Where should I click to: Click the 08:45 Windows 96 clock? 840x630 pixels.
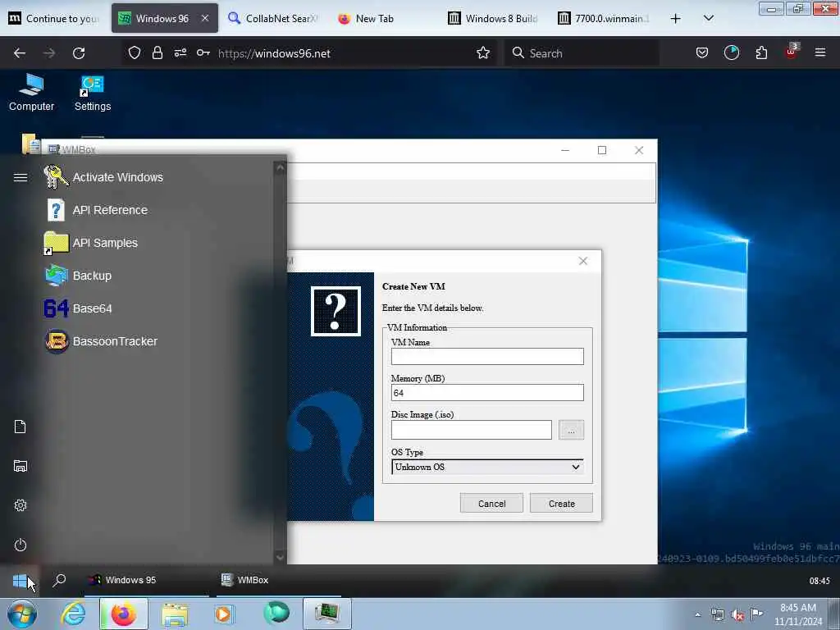819,581
